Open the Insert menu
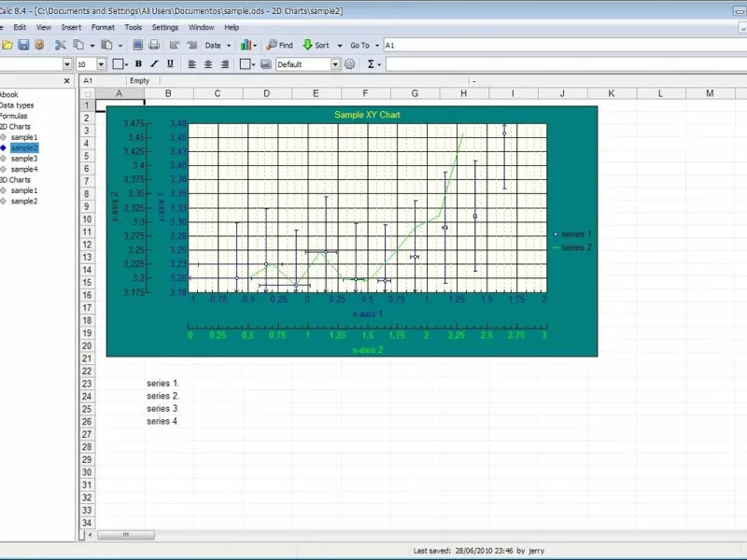This screenshot has height=560, width=747. point(71,27)
